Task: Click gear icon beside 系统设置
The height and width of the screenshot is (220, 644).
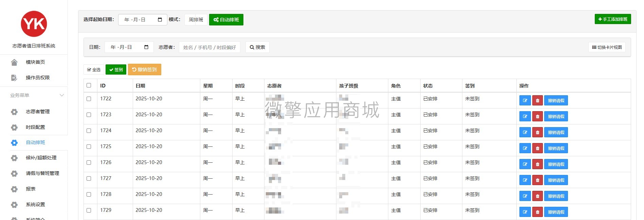Action: point(14,204)
